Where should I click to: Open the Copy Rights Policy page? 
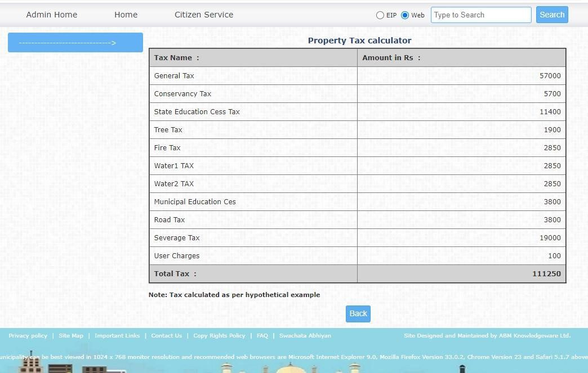click(x=219, y=335)
